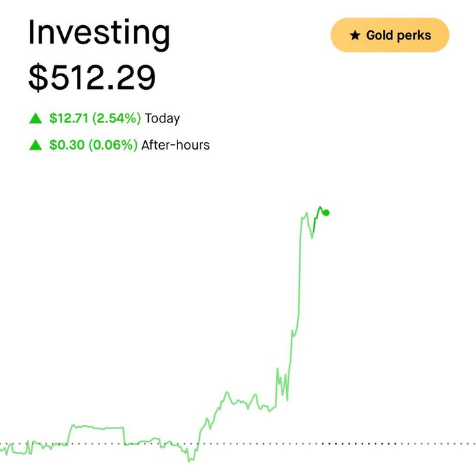
Task: Click the sharp dip just before the green dot
Action: [x=311, y=235]
